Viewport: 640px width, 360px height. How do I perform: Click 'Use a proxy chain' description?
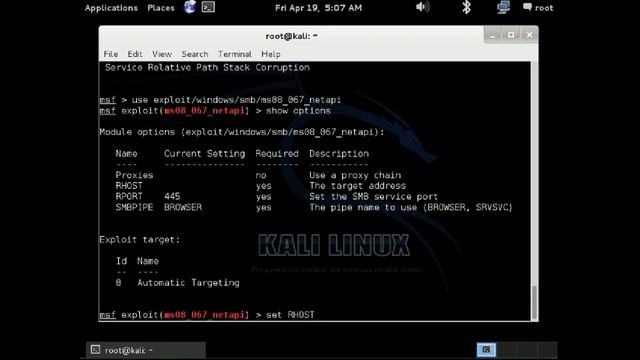click(355, 175)
